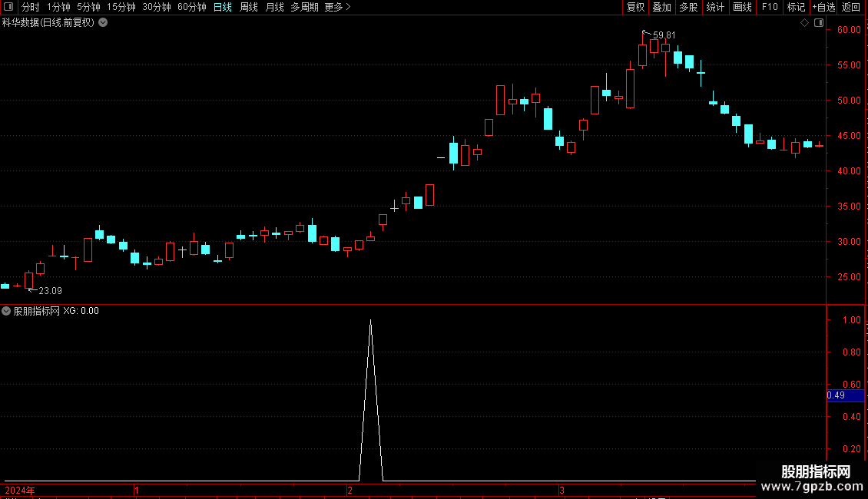Click the XG: 0.00 indicator value
The height and width of the screenshot is (499, 868).
click(81, 311)
